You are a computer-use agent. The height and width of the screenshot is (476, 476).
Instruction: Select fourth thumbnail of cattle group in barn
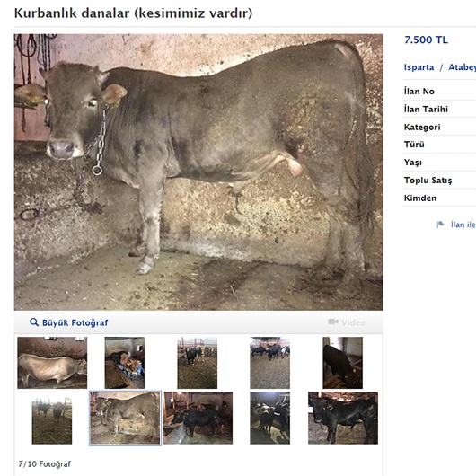[x=269, y=363]
